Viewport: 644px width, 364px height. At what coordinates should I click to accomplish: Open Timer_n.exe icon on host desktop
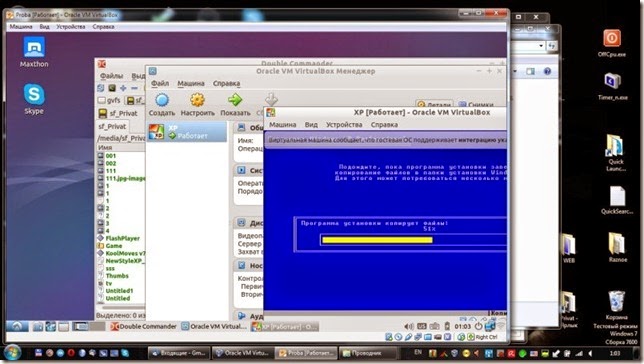pyautogui.click(x=612, y=81)
